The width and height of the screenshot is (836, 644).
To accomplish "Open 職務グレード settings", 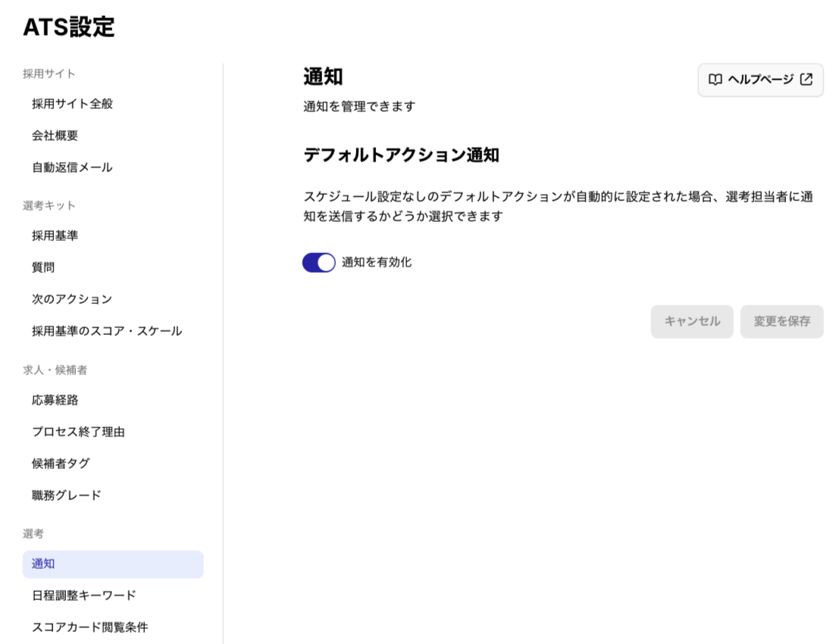I will pyautogui.click(x=67, y=496).
